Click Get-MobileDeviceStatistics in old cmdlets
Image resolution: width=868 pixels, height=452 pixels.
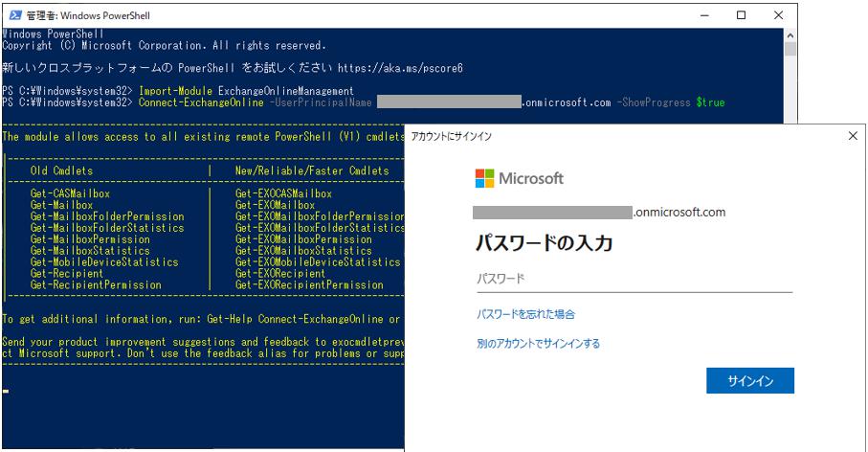[x=104, y=262]
